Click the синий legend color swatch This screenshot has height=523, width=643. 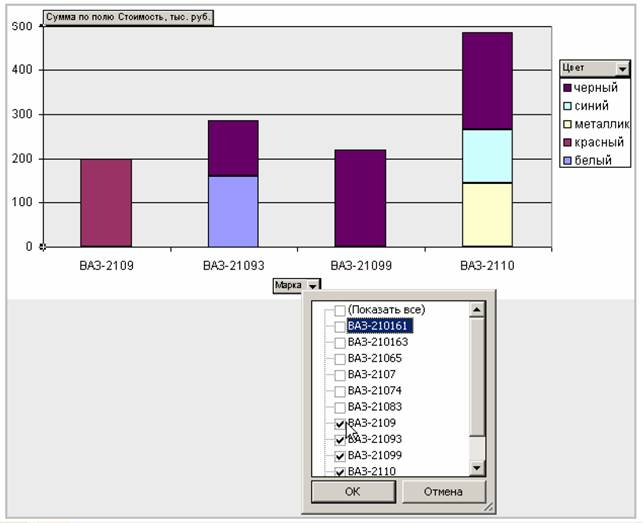[568, 106]
